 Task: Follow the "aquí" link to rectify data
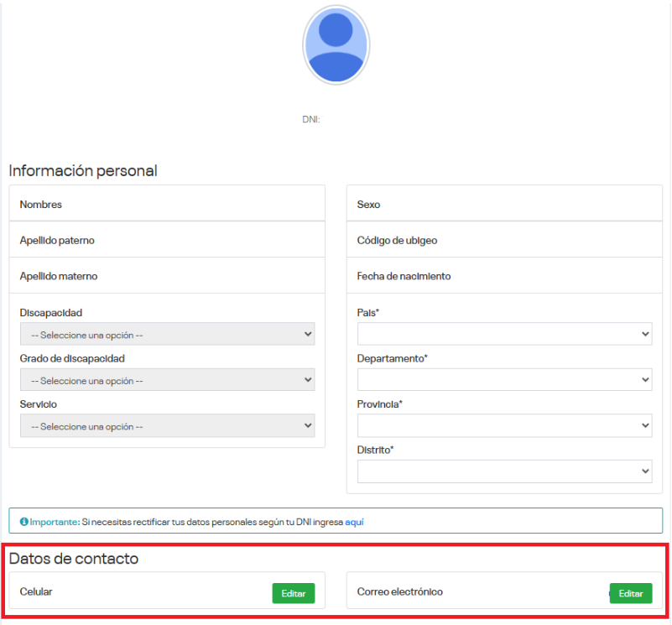(x=354, y=522)
